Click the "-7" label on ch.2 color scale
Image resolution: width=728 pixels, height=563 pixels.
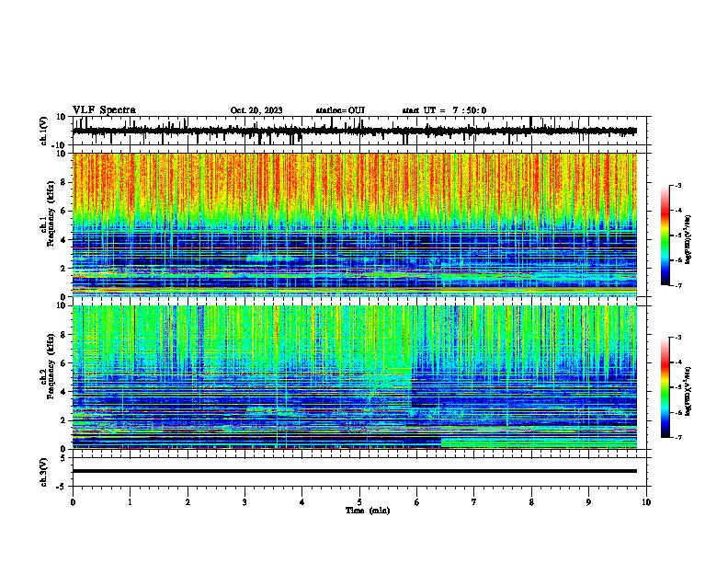677,438
